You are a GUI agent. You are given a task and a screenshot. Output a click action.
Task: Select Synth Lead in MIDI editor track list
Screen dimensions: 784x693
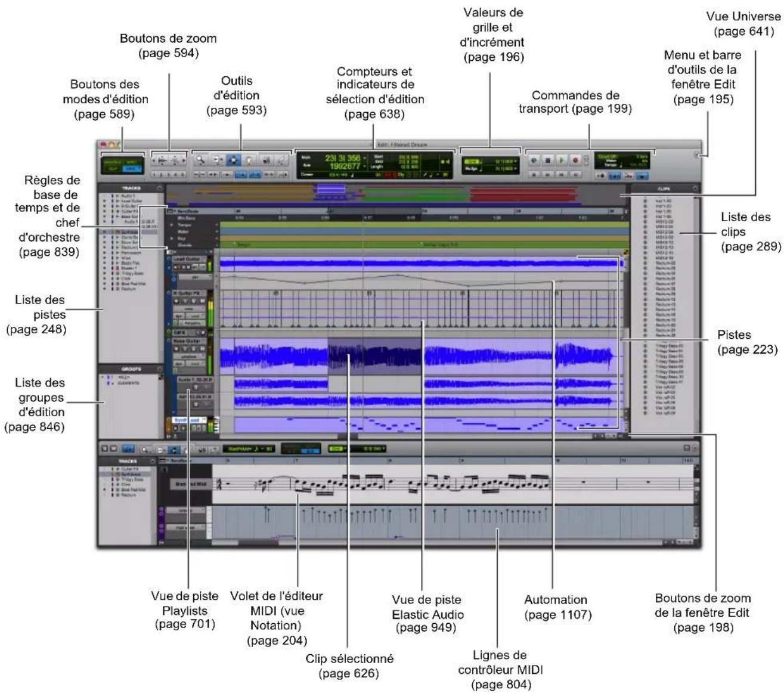[x=131, y=474]
